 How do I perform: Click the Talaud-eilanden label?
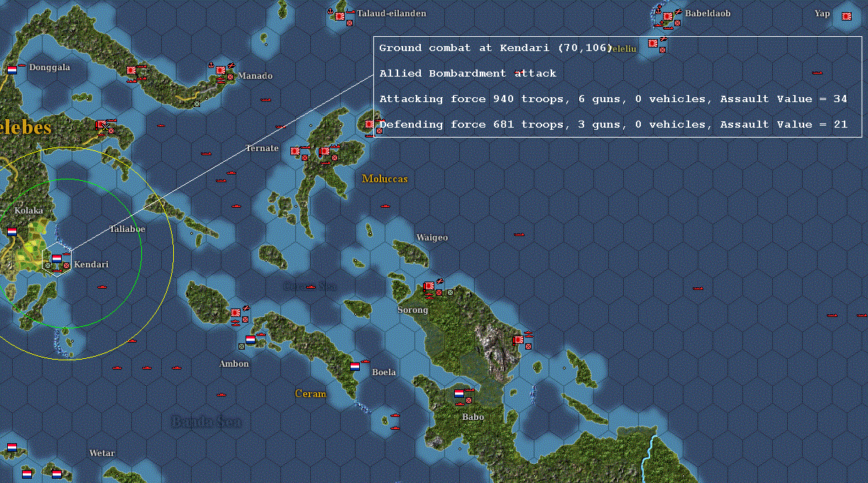click(x=392, y=13)
